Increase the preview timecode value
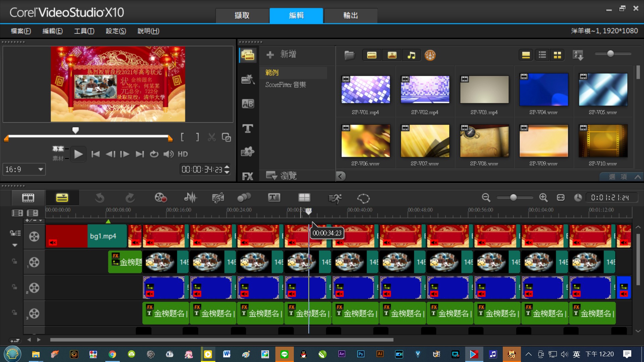The width and height of the screenshot is (644, 362). point(227,167)
